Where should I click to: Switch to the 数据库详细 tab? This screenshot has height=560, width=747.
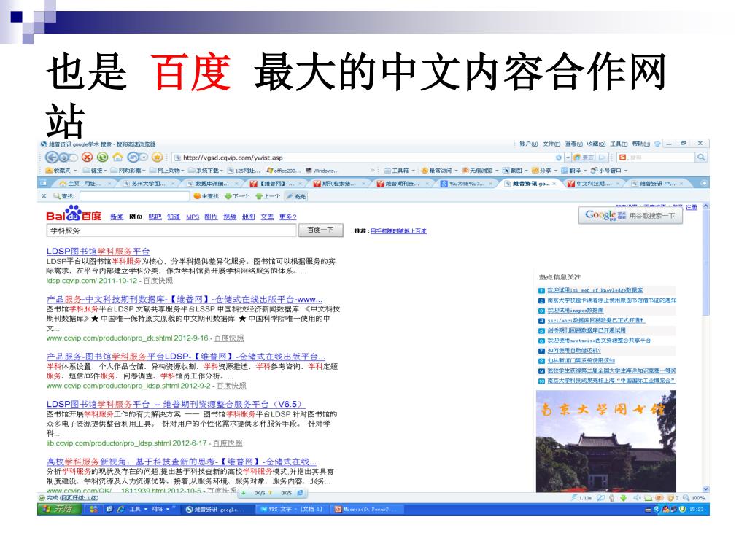click(209, 183)
